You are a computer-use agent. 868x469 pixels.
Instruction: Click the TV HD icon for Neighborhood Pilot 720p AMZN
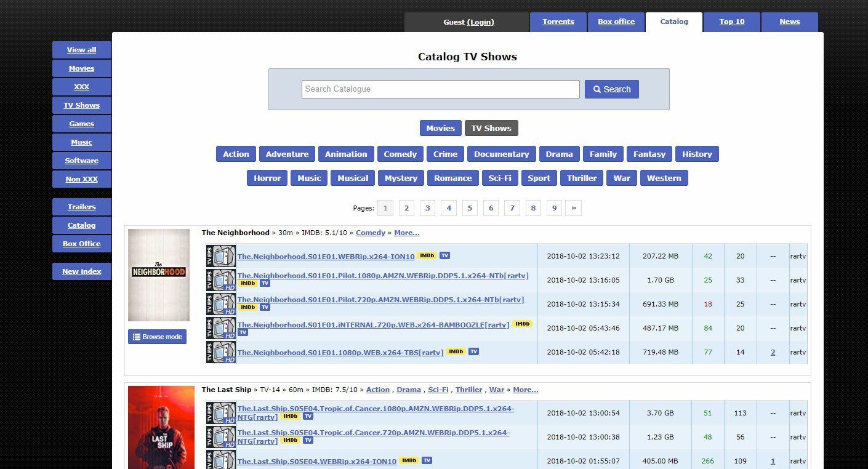point(221,304)
